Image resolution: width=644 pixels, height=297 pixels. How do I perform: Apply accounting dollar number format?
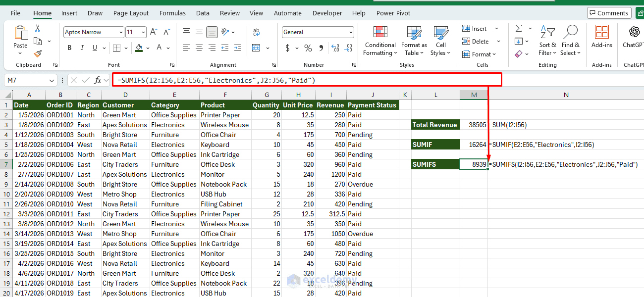tap(287, 48)
